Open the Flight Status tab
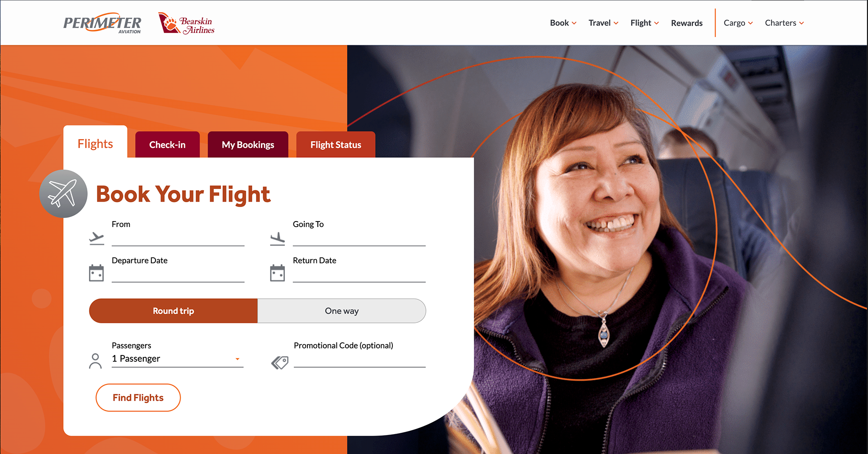 pyautogui.click(x=335, y=145)
